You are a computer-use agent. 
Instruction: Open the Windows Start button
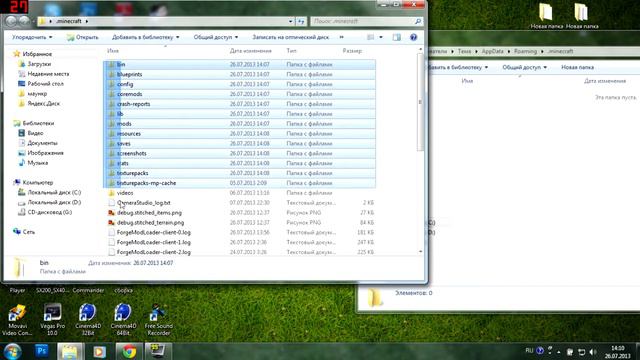click(12, 351)
